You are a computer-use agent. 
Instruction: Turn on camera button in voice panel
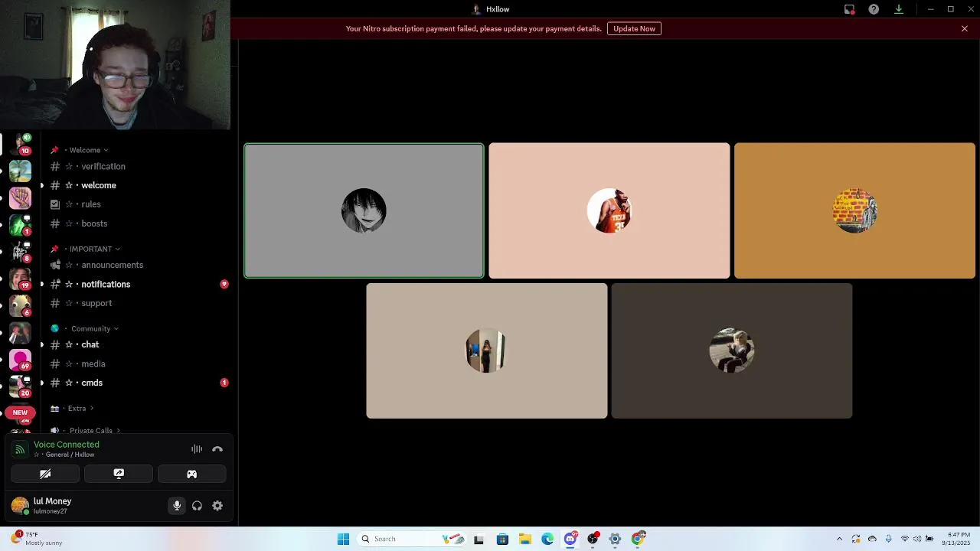pos(45,474)
